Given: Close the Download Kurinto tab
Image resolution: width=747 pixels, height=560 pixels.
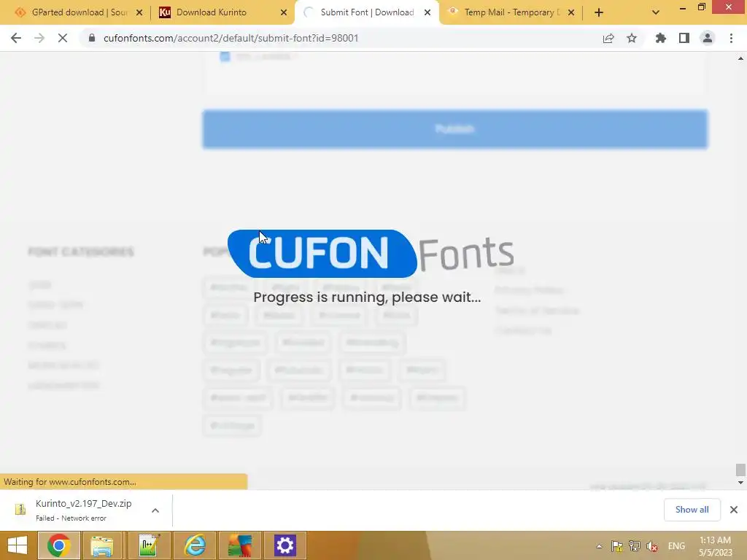Looking at the screenshot, I should tap(284, 12).
